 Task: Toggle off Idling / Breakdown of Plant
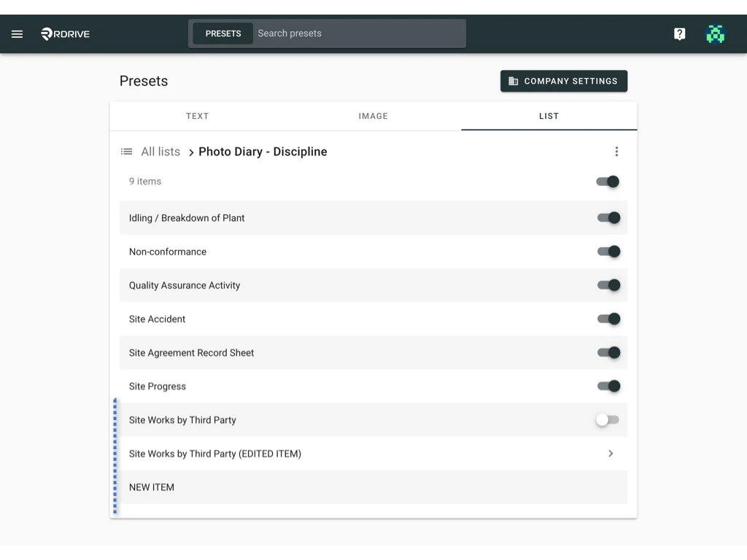pos(607,218)
